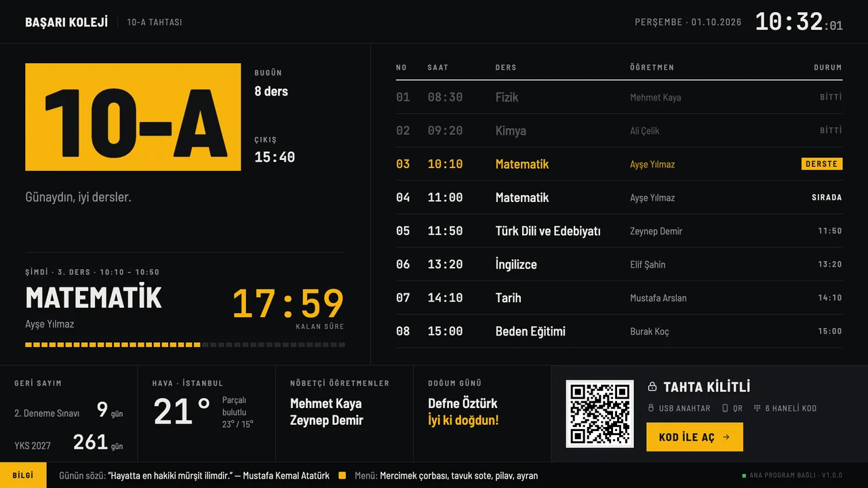Select the 10-A TAHTASI header label

pos(155,22)
